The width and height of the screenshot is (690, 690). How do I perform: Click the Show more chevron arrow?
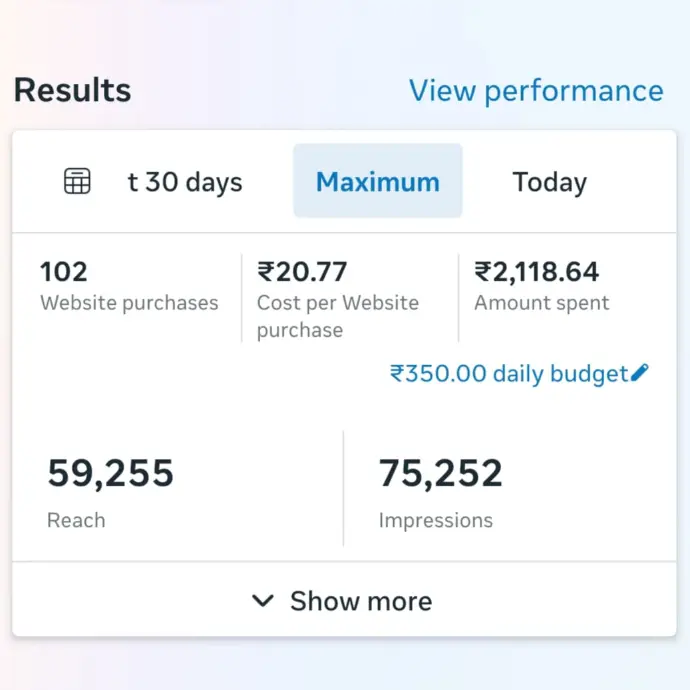pos(263,601)
